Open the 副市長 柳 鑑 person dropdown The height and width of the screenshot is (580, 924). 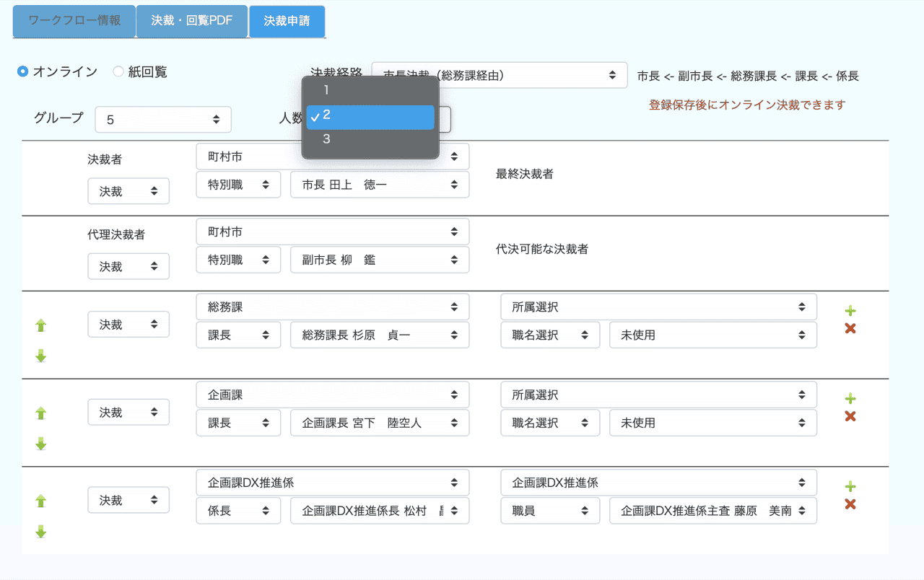380,260
